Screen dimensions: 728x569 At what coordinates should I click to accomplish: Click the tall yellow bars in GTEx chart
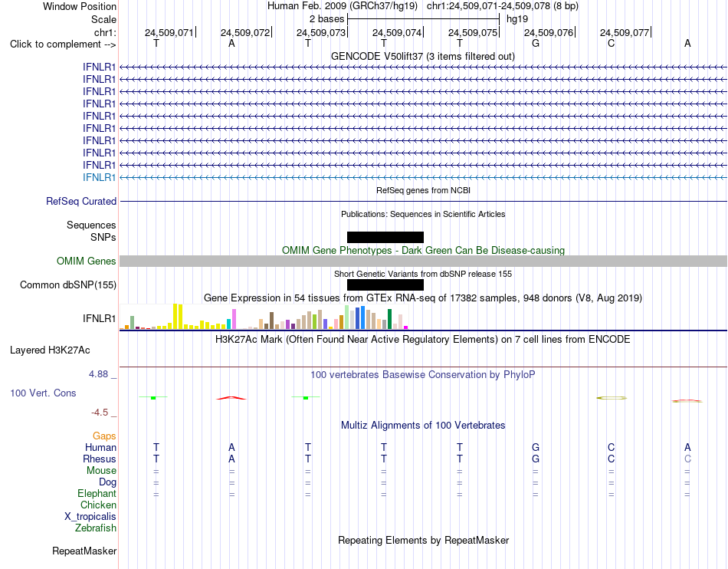(178, 317)
